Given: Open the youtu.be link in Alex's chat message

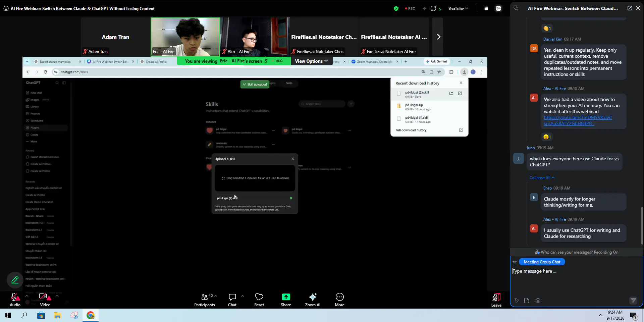Looking at the screenshot, I should pos(578,120).
